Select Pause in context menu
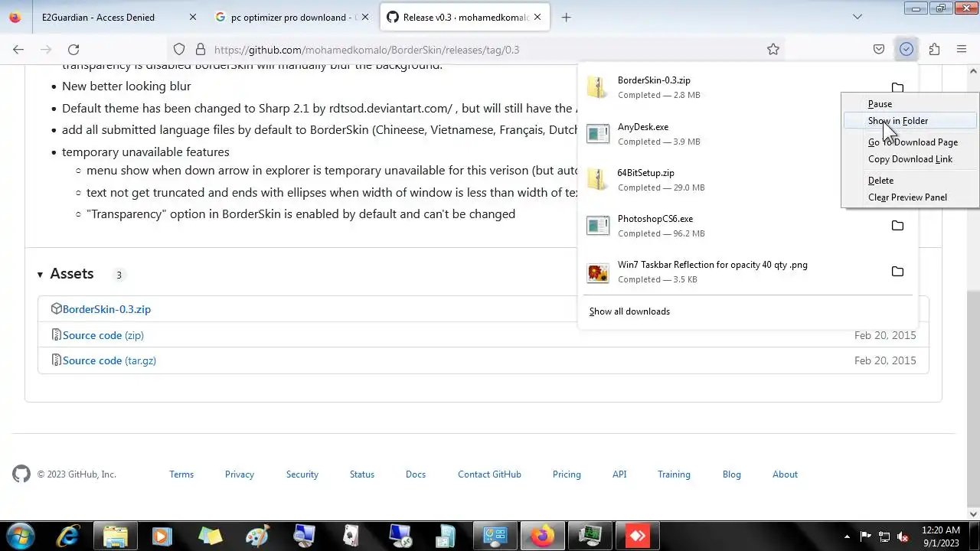The image size is (980, 551). click(x=909, y=104)
